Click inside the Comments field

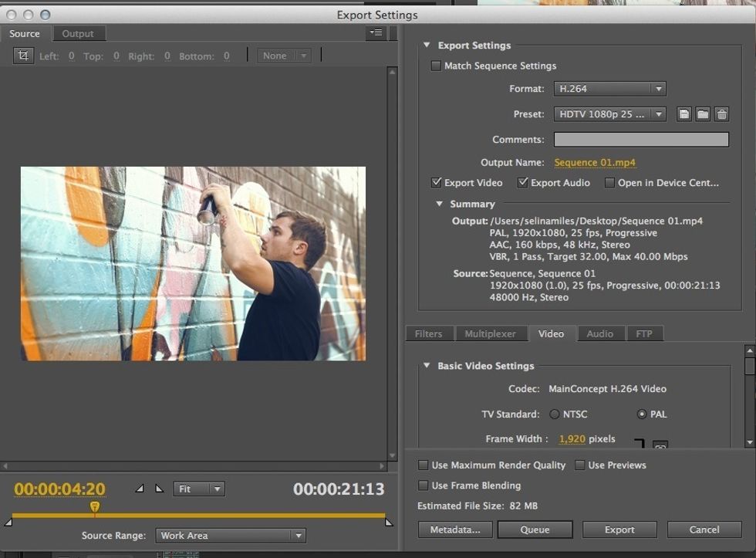point(640,139)
